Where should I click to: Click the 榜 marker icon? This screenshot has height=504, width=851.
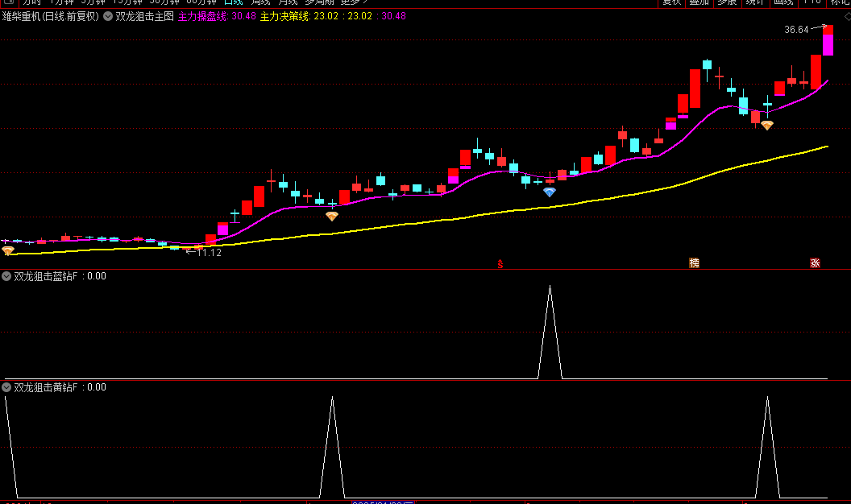coord(694,262)
